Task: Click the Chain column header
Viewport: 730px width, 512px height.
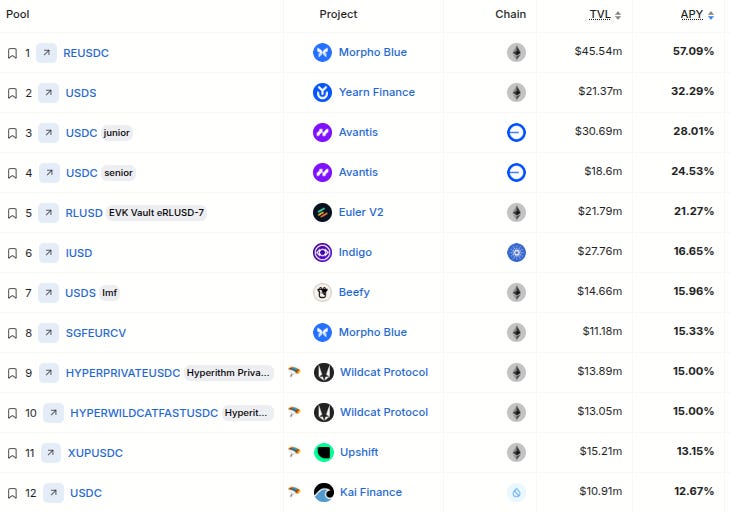Action: (x=511, y=14)
